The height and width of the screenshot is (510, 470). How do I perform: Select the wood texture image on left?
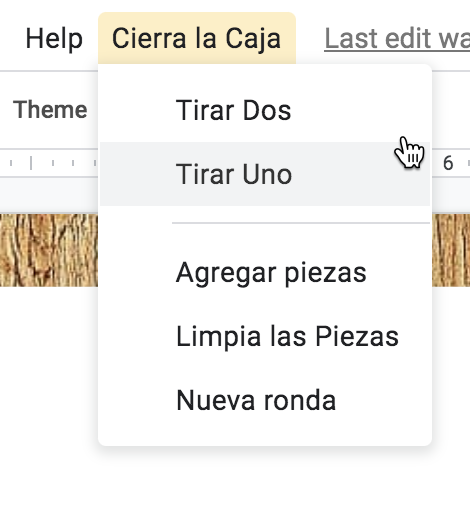(x=49, y=250)
